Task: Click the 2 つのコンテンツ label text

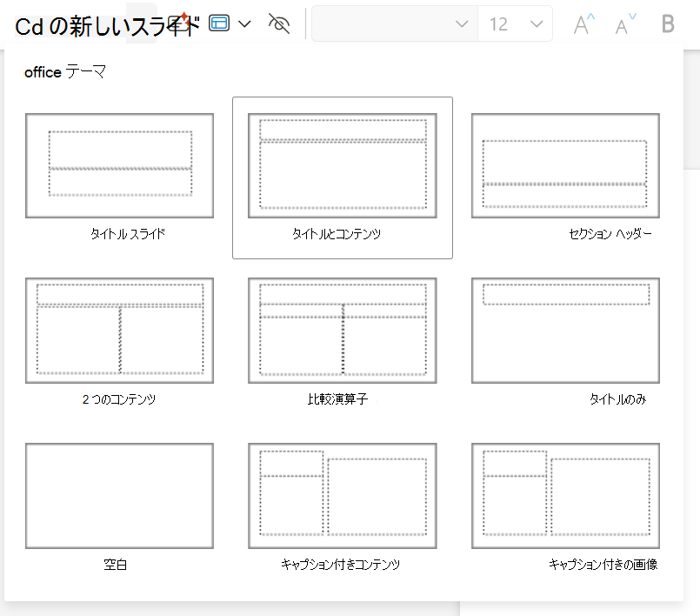Action: [119, 398]
